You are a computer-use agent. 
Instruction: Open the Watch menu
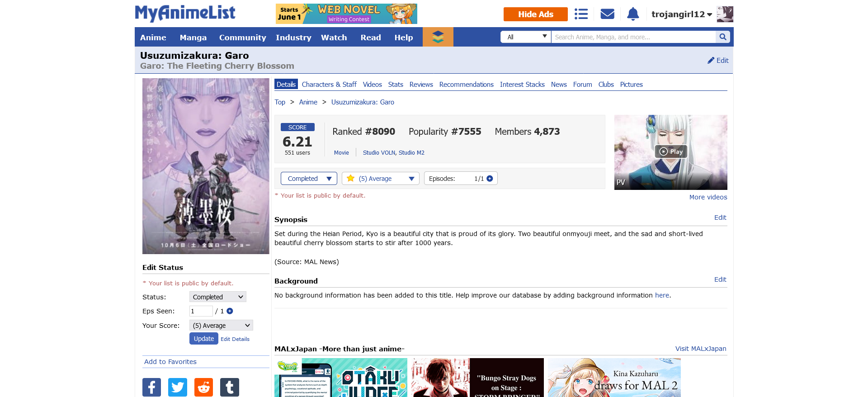pyautogui.click(x=334, y=38)
